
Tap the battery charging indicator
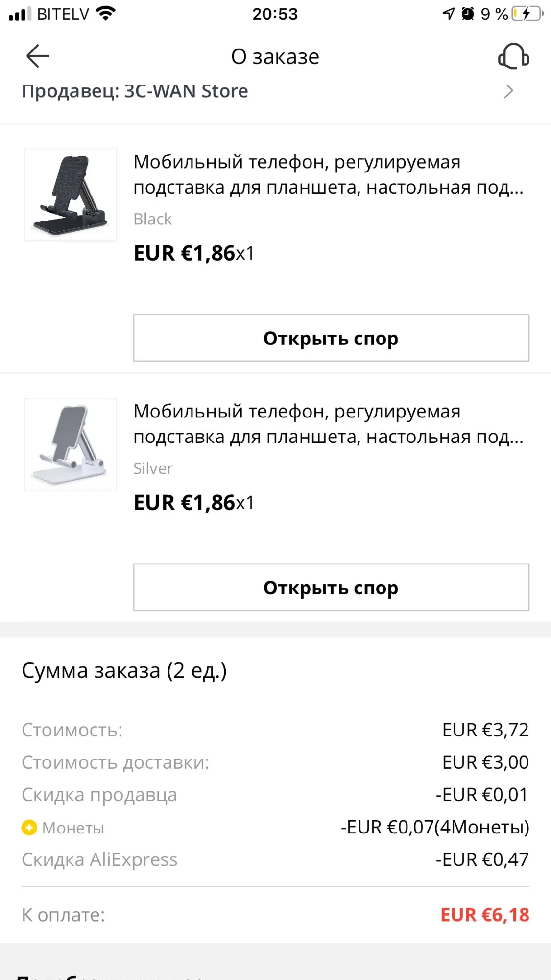pyautogui.click(x=527, y=14)
